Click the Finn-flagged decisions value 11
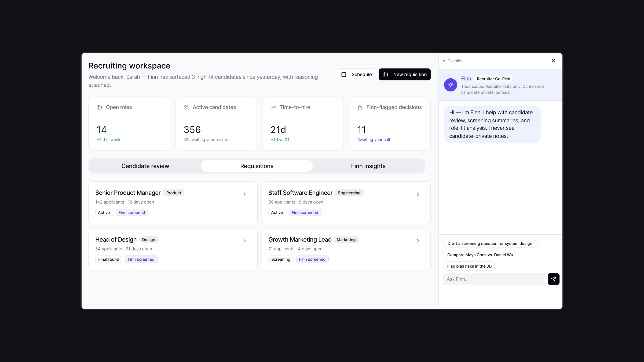Screen dimensions: 644x362 pos(362,130)
